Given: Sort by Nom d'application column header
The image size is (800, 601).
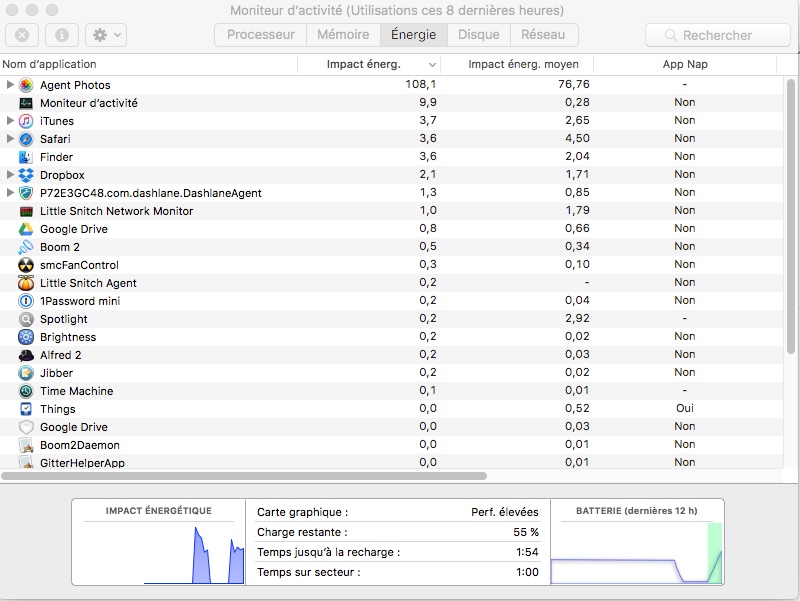Looking at the screenshot, I should [x=148, y=64].
